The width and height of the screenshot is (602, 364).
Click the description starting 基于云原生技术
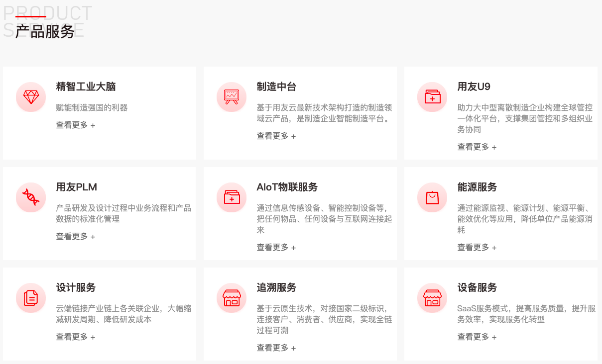coord(325,320)
